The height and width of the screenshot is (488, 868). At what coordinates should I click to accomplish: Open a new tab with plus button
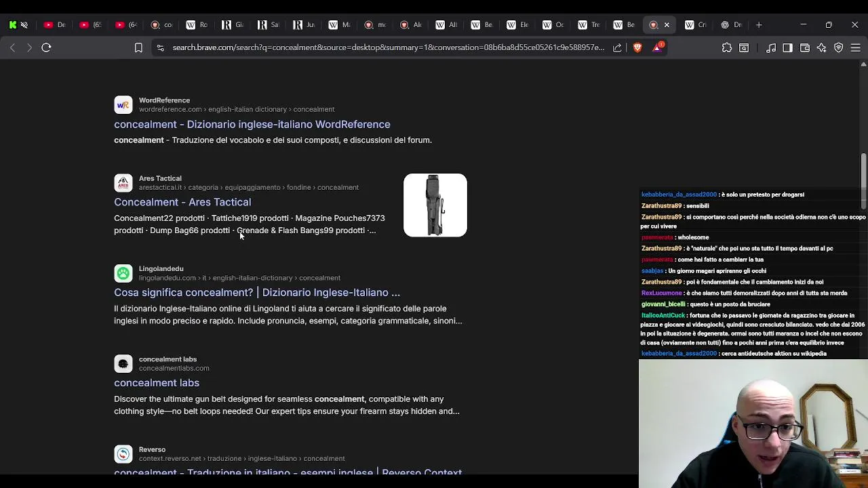tap(759, 25)
